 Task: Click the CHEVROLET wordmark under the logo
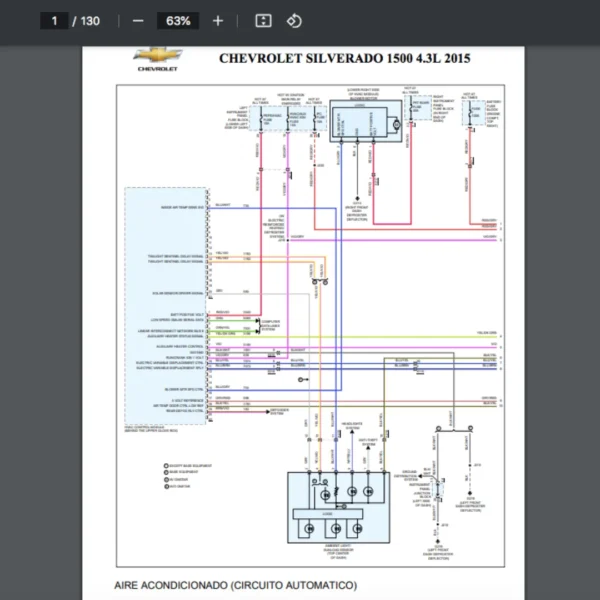click(157, 70)
